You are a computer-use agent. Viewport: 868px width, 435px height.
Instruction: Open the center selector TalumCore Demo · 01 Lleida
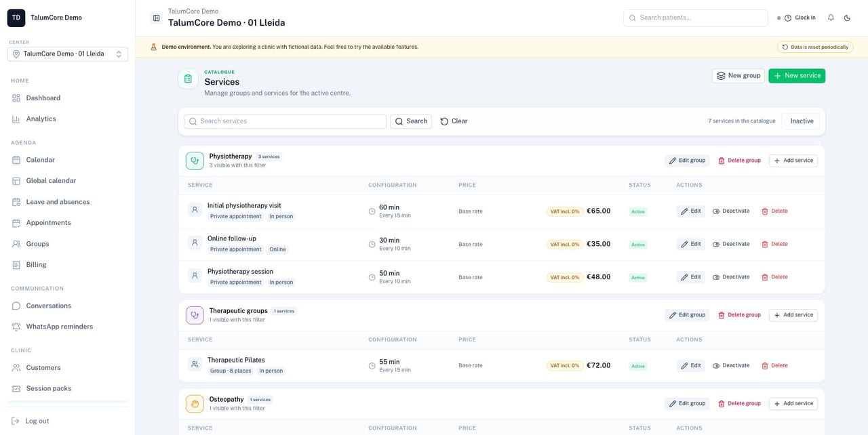(x=68, y=54)
